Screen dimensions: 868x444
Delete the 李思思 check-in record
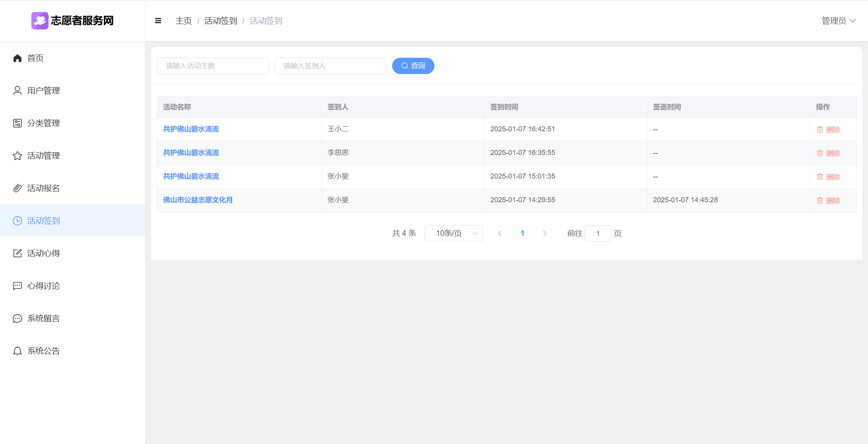pyautogui.click(x=828, y=153)
